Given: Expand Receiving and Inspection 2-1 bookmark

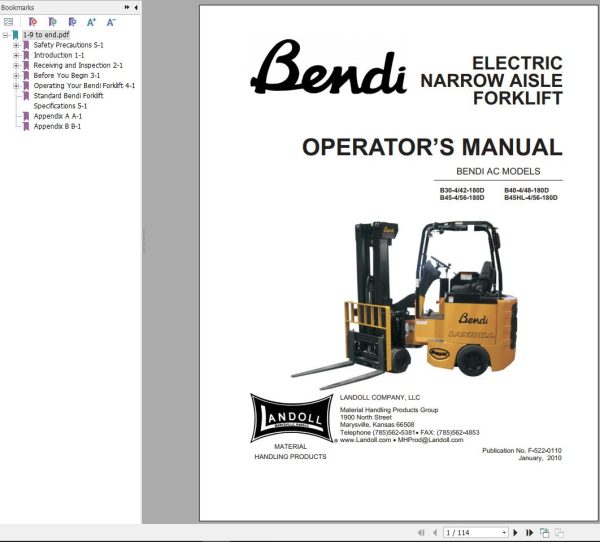Looking at the screenshot, I should pyautogui.click(x=16, y=65).
